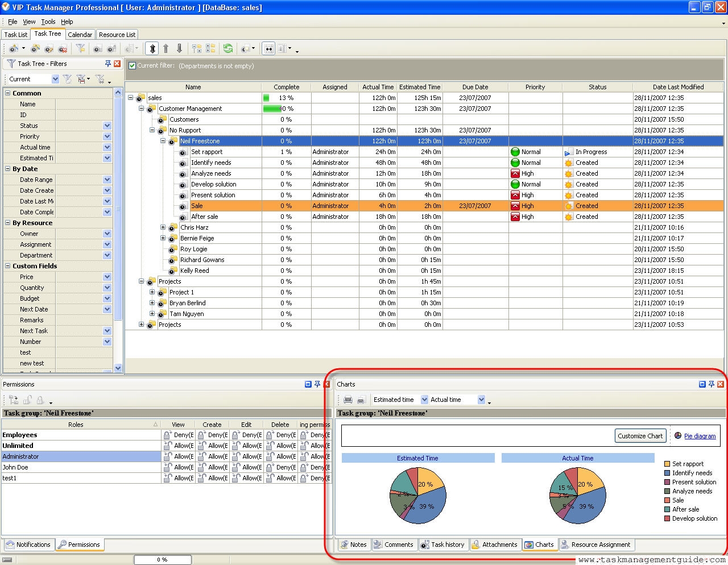728x565 pixels.
Task: Click the Develop solution legend color swatch
Action: (667, 518)
